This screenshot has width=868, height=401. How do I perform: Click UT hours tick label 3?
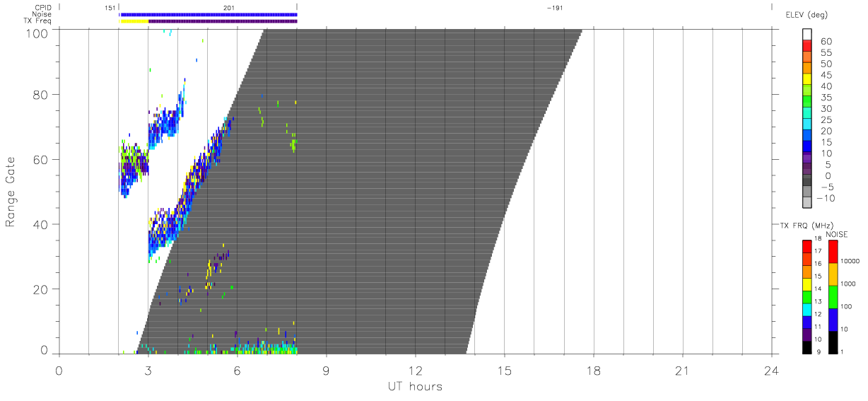[148, 371]
